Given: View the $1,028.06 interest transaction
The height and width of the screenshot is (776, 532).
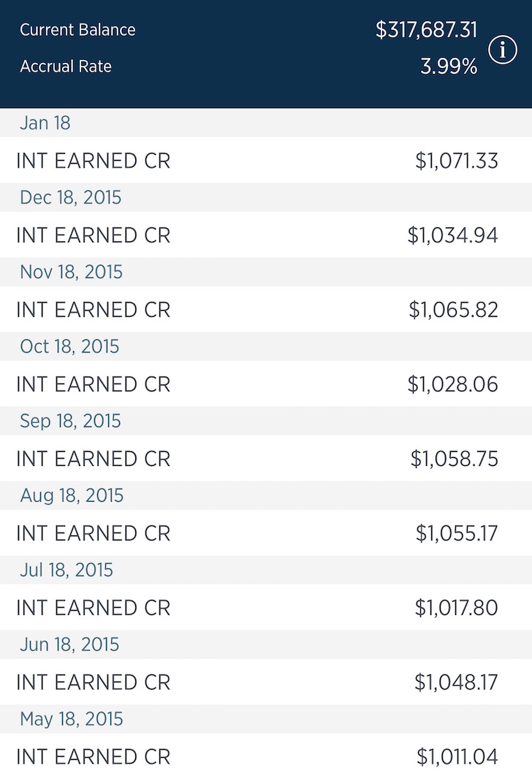Looking at the screenshot, I should click(266, 384).
